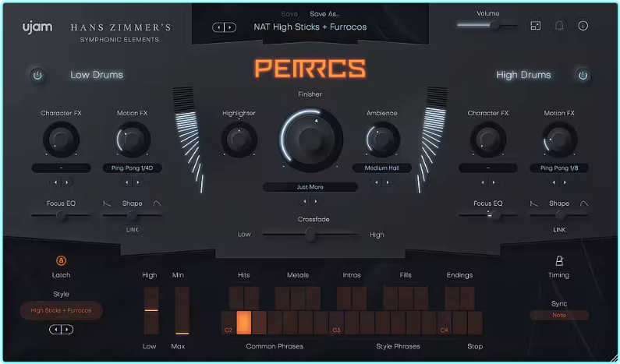
Task: Open the Medium Hall Ambience dropdown
Action: (x=382, y=168)
